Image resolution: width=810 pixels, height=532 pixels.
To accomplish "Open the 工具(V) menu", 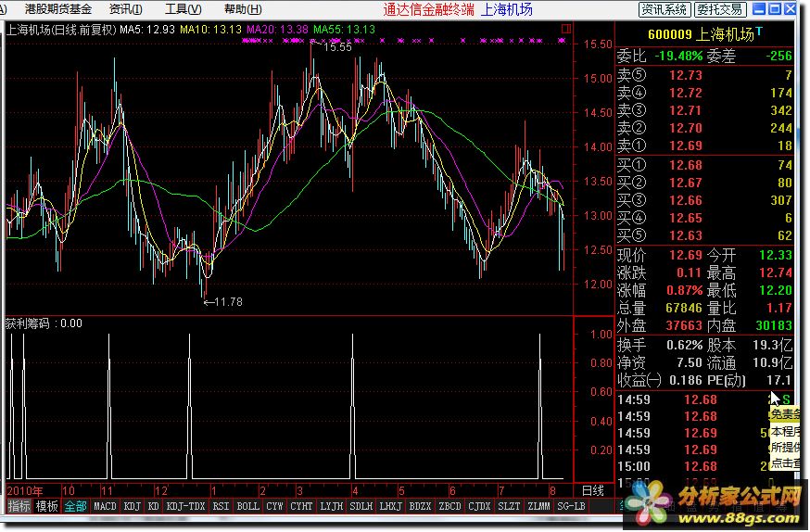I will tap(183, 8).
